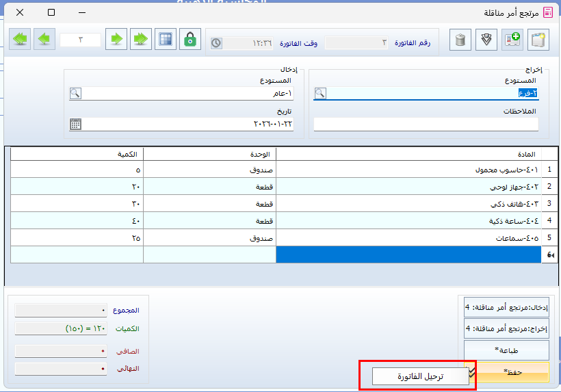This screenshot has width=561, height=392.
Task: Click the إخراج: مرتجع أمر مناقلة button
Action: click(506, 329)
